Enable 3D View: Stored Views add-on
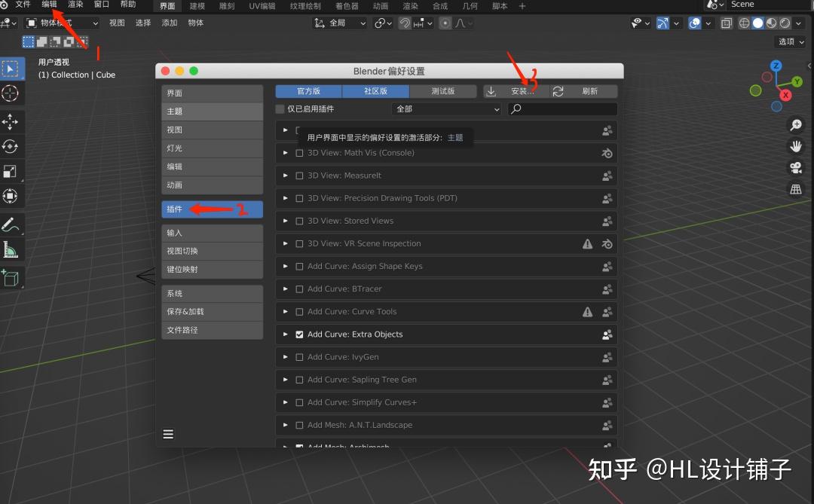814x504 pixels. click(299, 221)
